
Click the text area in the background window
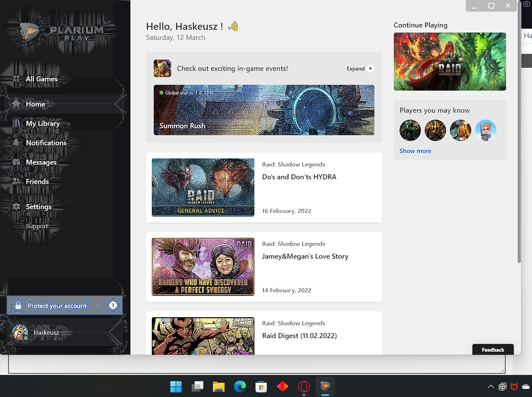(x=257, y=364)
